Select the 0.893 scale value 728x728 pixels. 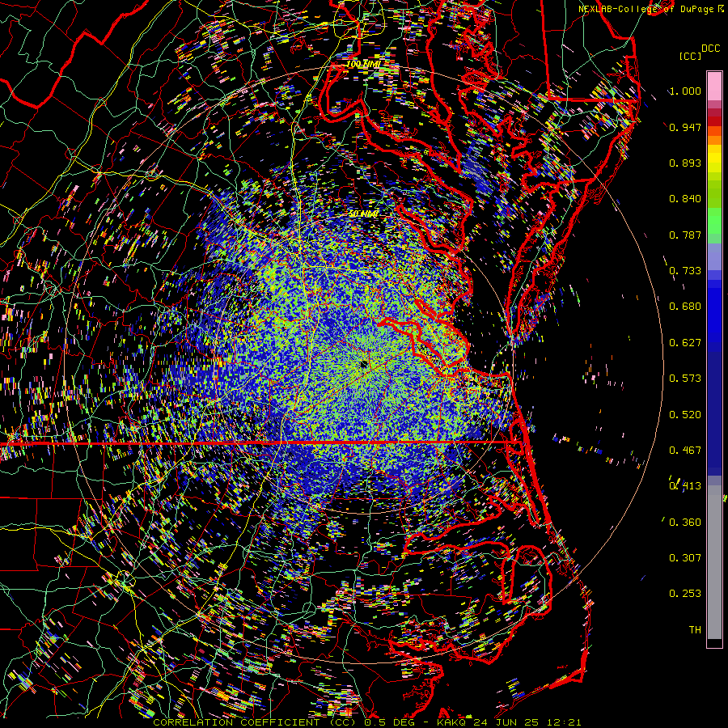click(x=685, y=163)
